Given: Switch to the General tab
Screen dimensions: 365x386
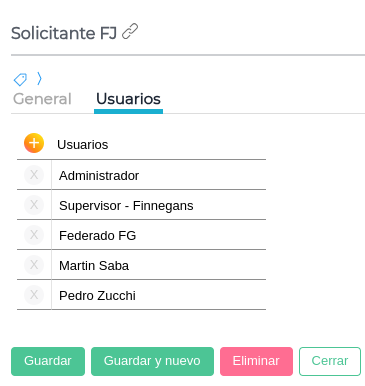Looking at the screenshot, I should [42, 99].
